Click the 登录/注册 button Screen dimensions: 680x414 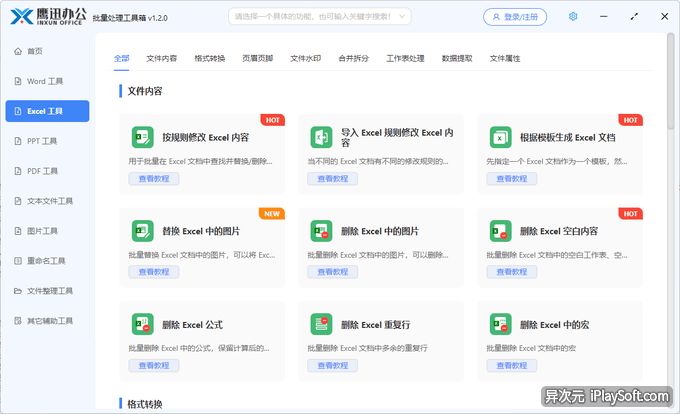(x=515, y=17)
